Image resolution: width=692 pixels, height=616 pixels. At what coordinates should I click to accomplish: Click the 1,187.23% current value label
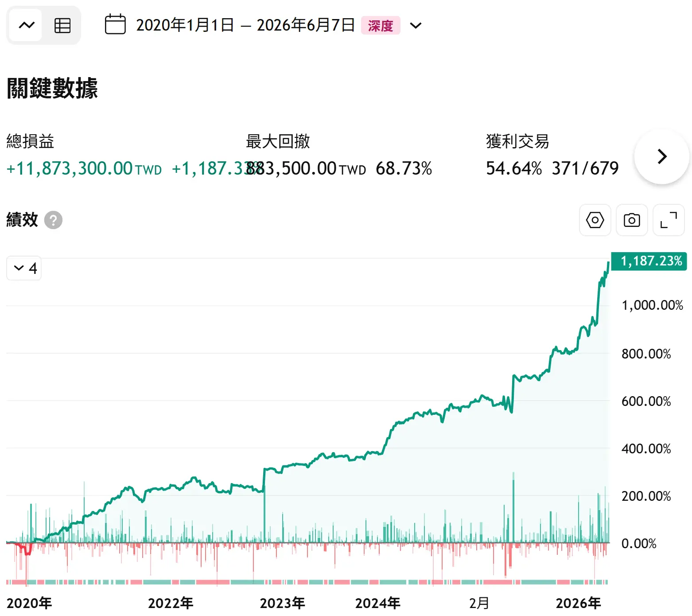click(x=649, y=261)
